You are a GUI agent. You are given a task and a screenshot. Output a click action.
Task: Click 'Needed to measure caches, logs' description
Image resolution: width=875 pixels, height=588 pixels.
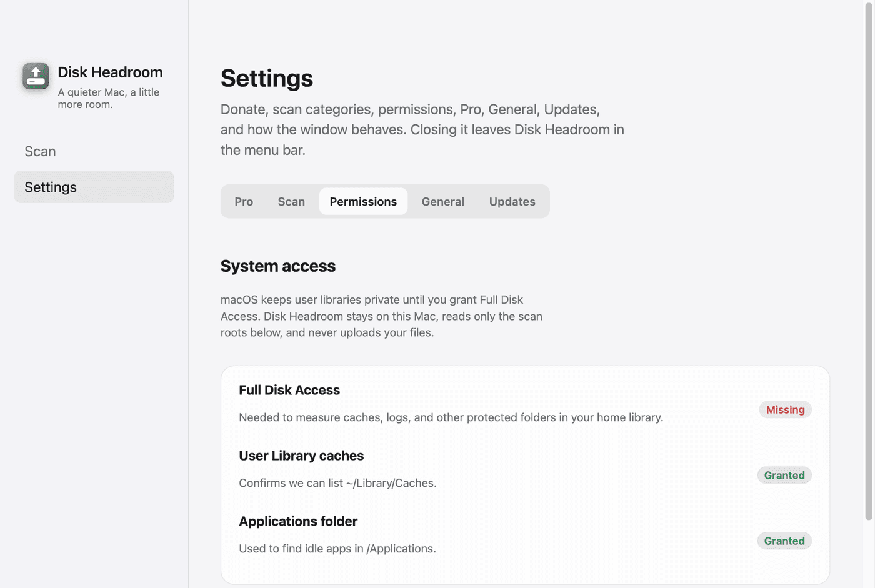[x=451, y=417]
